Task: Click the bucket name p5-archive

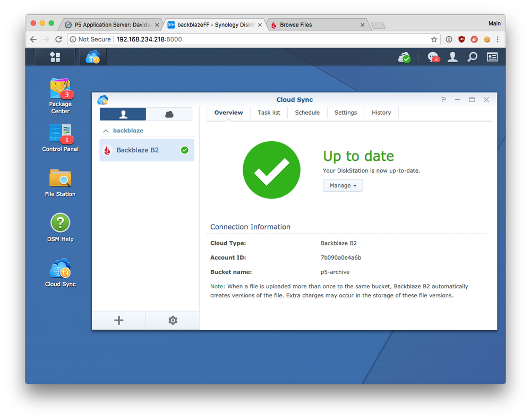Action: (335, 272)
